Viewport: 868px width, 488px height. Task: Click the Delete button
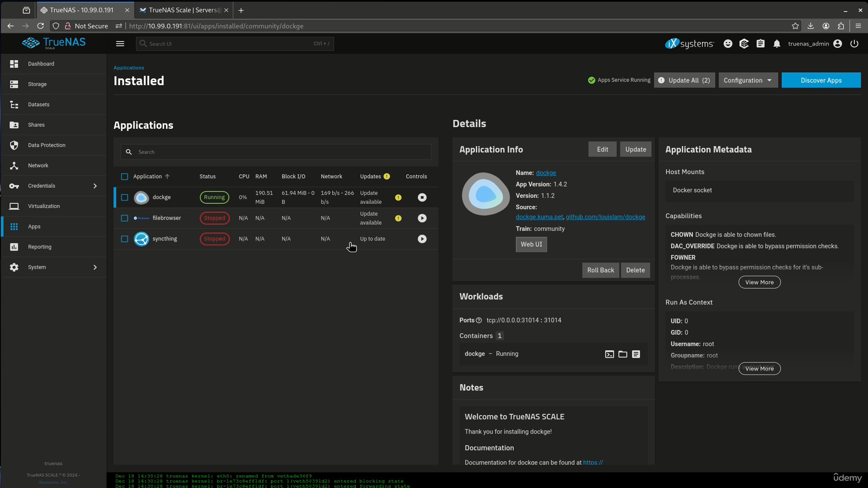[635, 270]
